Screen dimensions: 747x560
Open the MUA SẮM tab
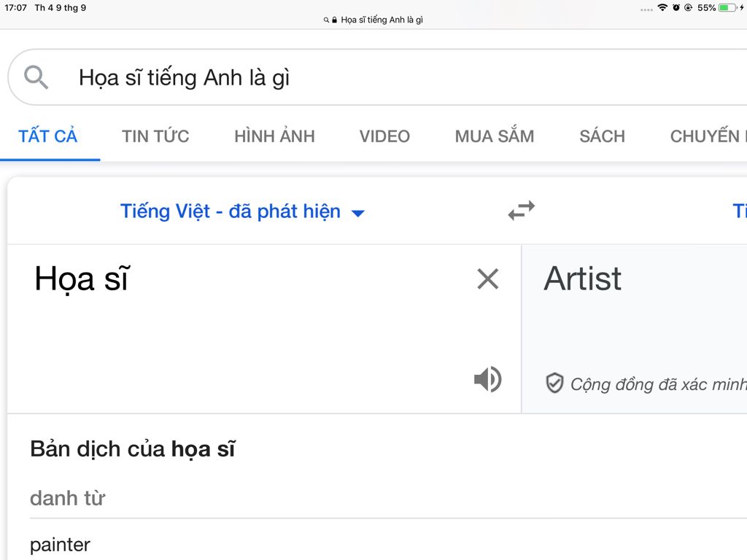click(495, 136)
